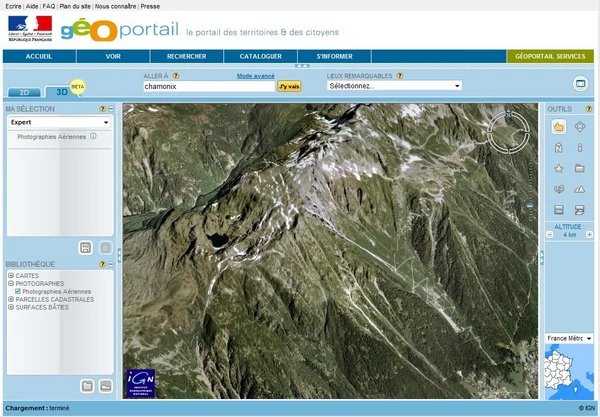Click the save selection floppy disk icon
The image size is (600, 417).
(85, 248)
